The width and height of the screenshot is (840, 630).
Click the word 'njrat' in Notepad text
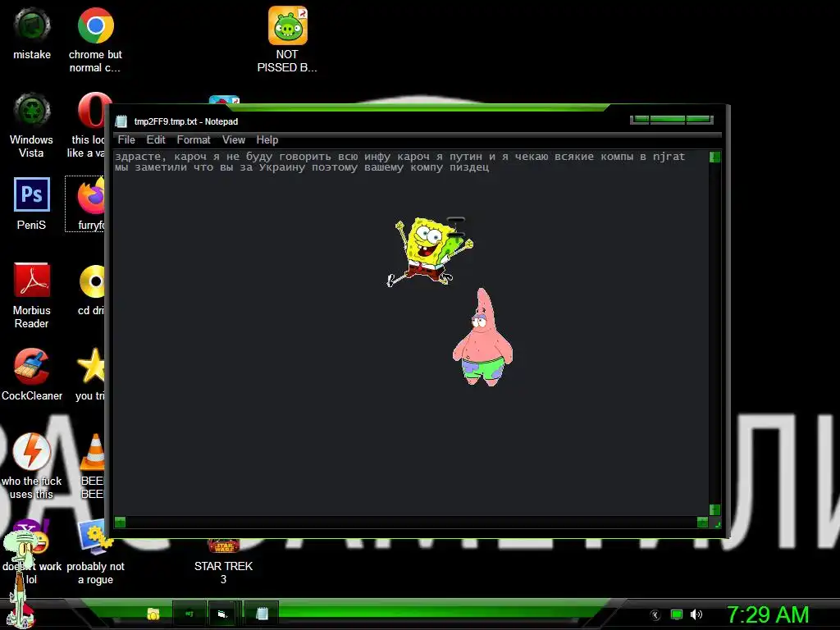point(669,157)
